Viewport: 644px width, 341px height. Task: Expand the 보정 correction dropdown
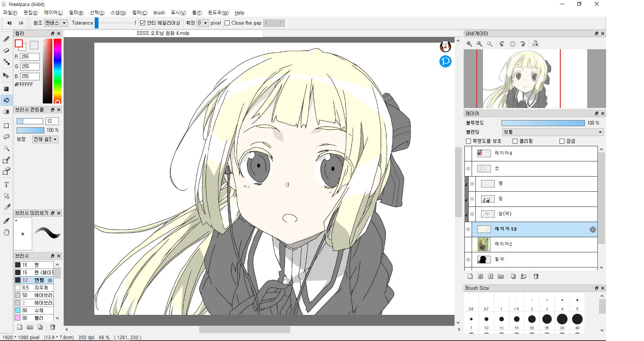(x=45, y=139)
